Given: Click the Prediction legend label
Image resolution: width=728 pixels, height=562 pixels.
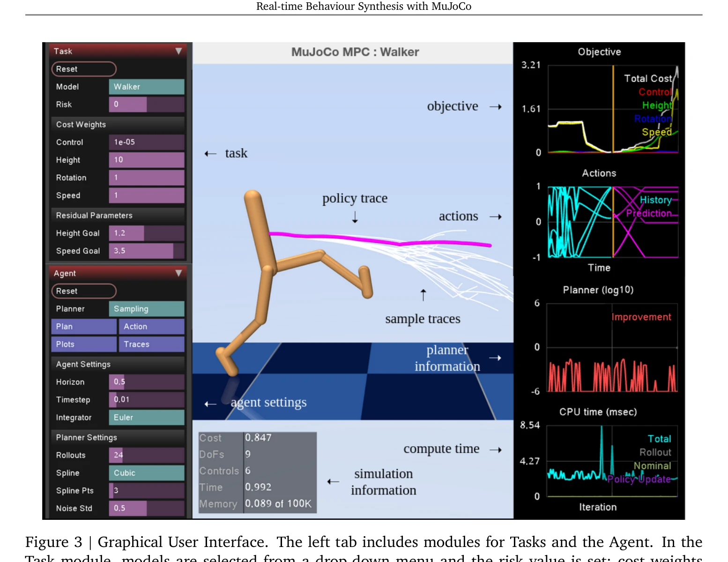Looking at the screenshot, I should point(649,213).
